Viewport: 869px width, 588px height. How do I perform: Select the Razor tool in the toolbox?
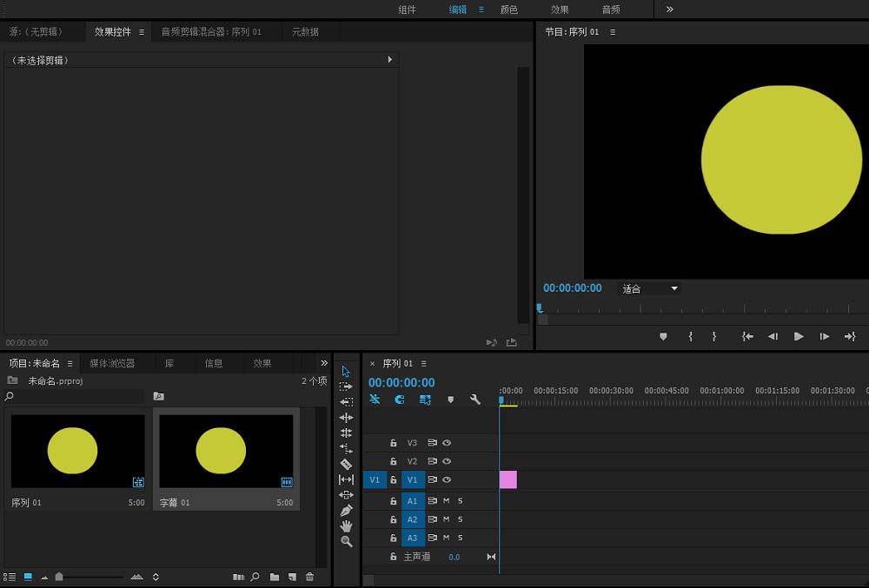coord(346,465)
